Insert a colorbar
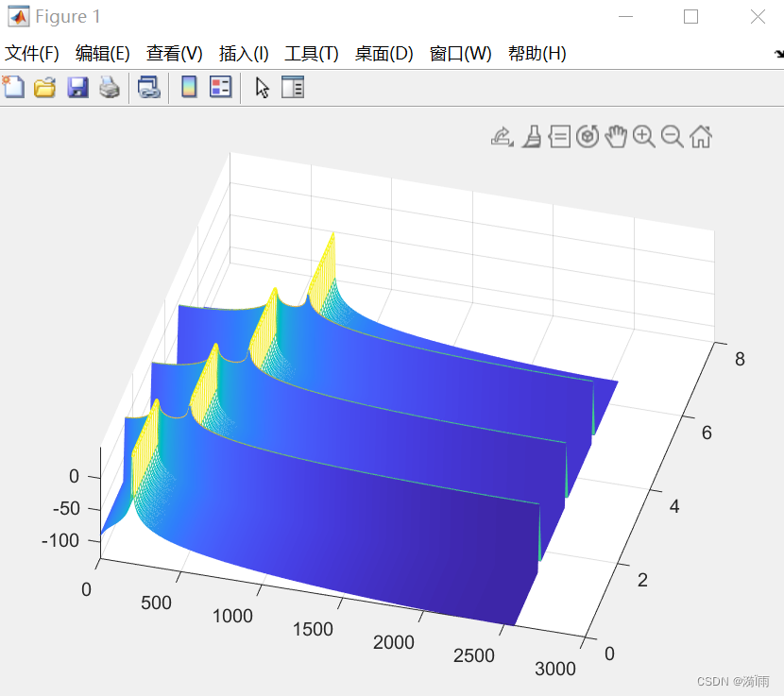 (x=189, y=87)
